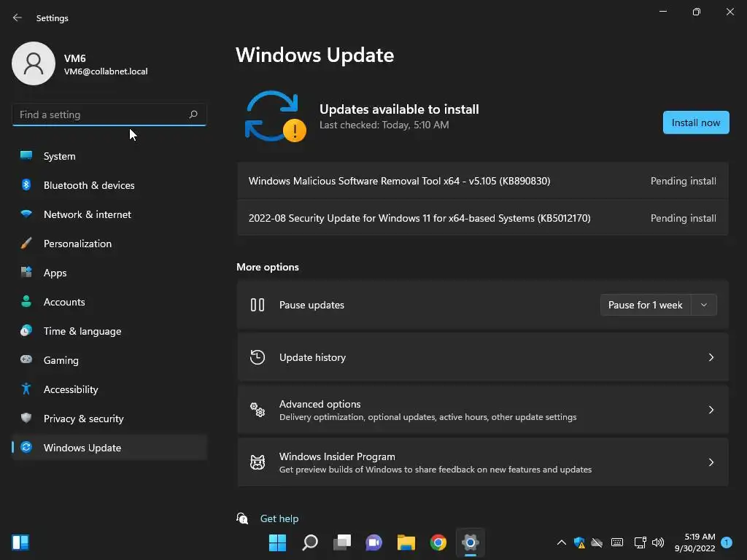Open the clock showing 5:19 AM
Viewport: 747px width, 560px height.
(x=695, y=542)
